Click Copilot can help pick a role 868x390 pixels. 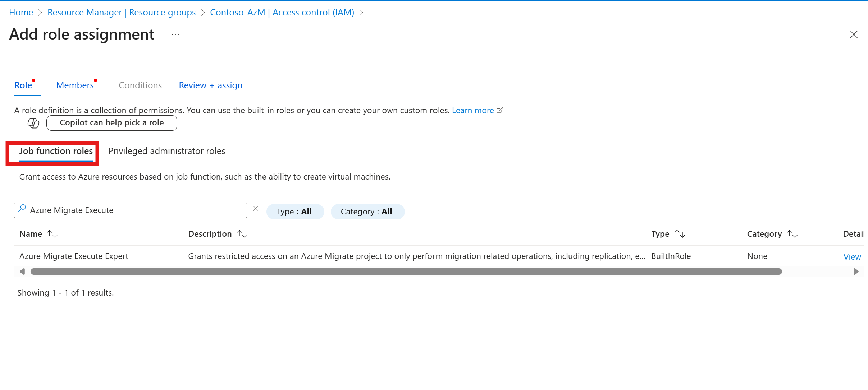click(111, 123)
